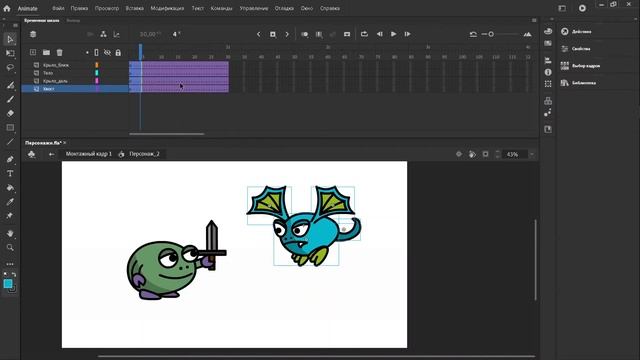Click the new layer icon
Image resolution: width=640 pixels, height=360 pixels.
point(33,52)
